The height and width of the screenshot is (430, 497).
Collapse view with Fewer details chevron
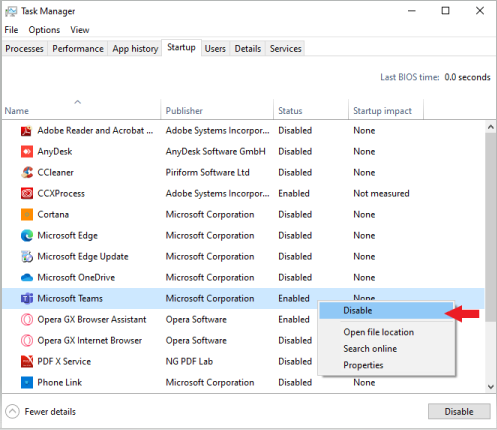[x=12, y=412]
